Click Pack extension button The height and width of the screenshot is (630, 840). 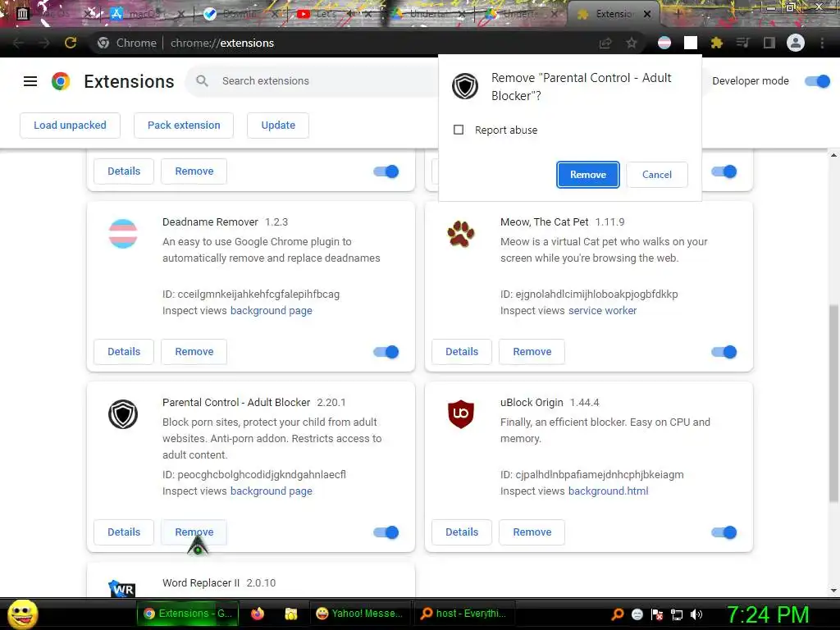184,126
